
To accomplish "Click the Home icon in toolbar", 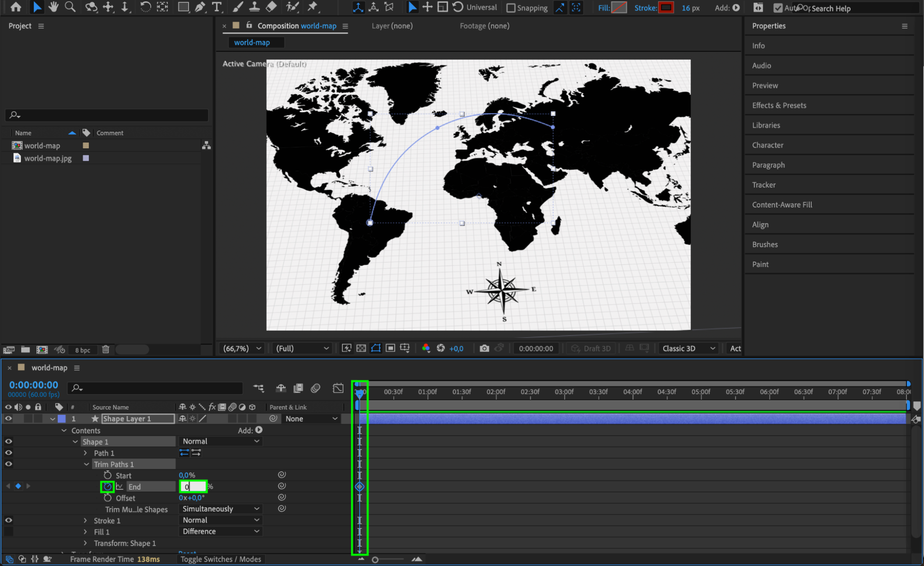I will click(x=15, y=7).
